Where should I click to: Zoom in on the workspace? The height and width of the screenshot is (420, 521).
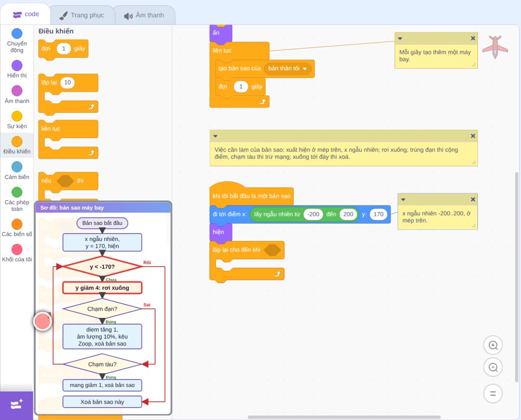[x=493, y=345]
